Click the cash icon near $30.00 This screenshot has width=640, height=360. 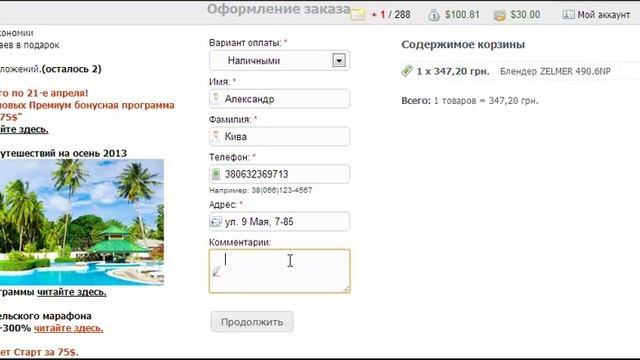pyautogui.click(x=500, y=16)
